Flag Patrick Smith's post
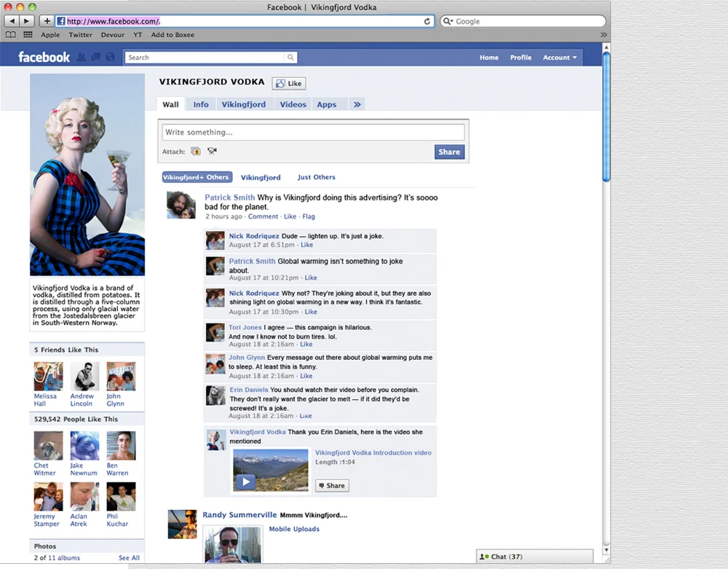This screenshot has width=728, height=569. (308, 216)
